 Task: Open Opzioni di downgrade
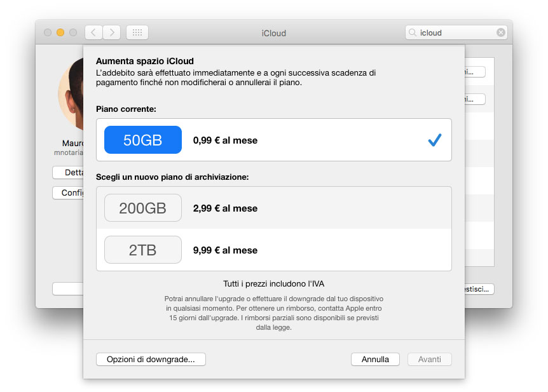150,359
